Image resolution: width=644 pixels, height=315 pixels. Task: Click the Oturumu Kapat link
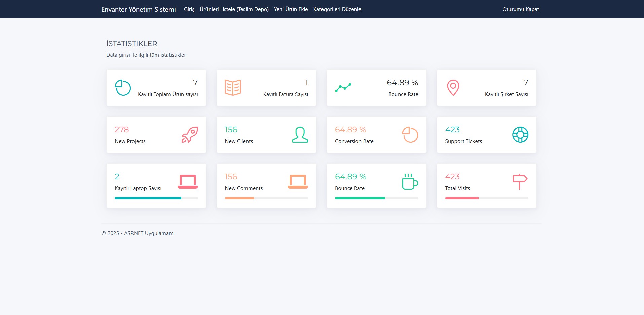pyautogui.click(x=521, y=9)
